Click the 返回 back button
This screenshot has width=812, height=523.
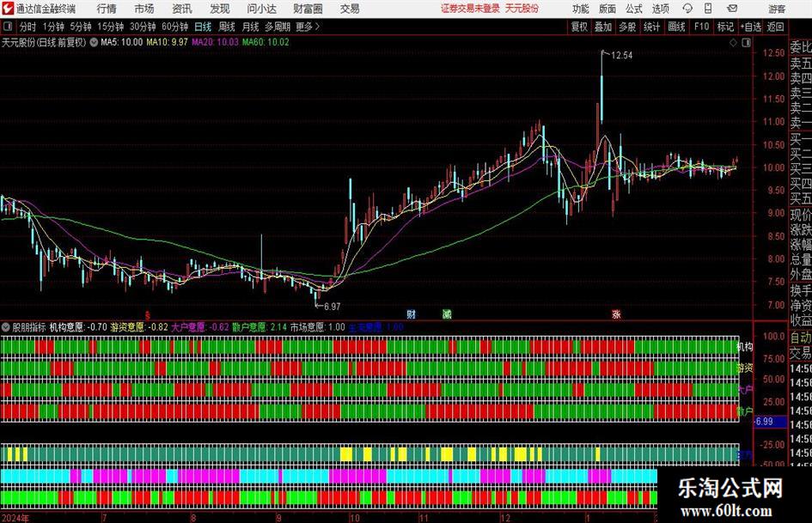click(775, 27)
